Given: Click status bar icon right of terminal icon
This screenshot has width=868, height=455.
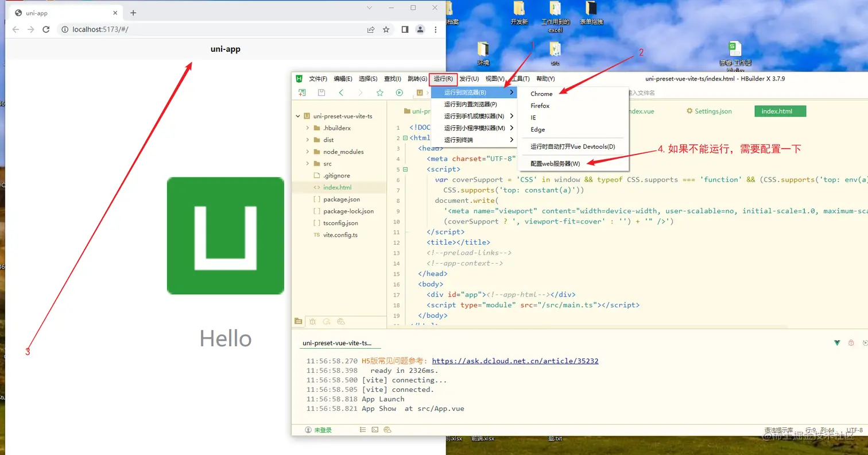Looking at the screenshot, I should 387,430.
